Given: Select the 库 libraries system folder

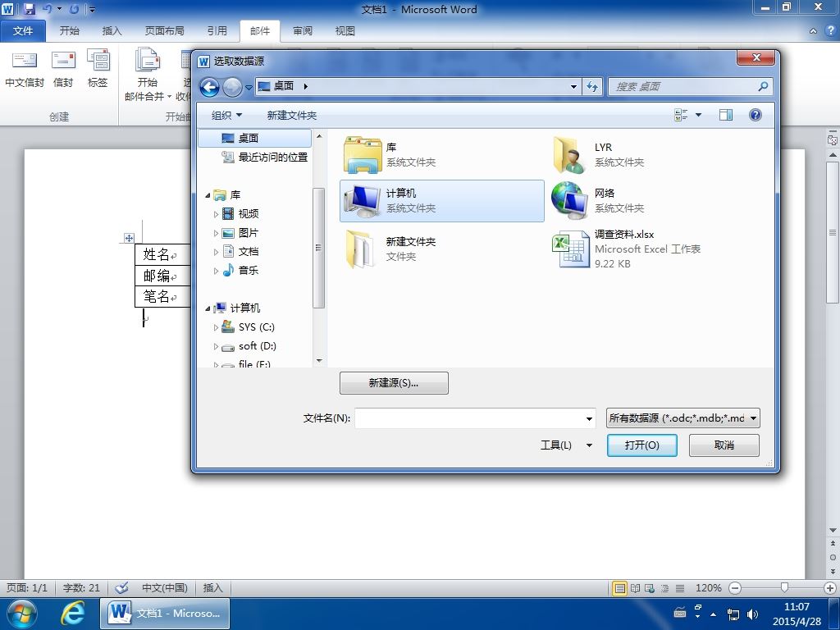Looking at the screenshot, I should [x=442, y=155].
